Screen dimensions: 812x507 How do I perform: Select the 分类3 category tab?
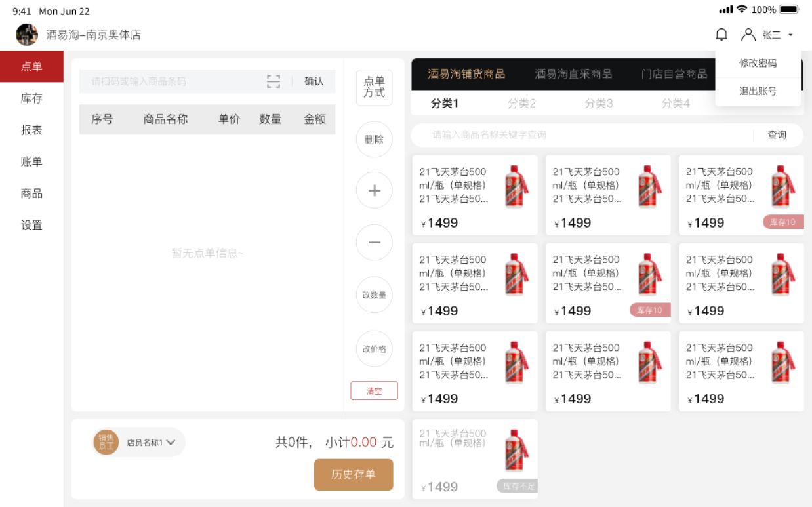tap(599, 103)
